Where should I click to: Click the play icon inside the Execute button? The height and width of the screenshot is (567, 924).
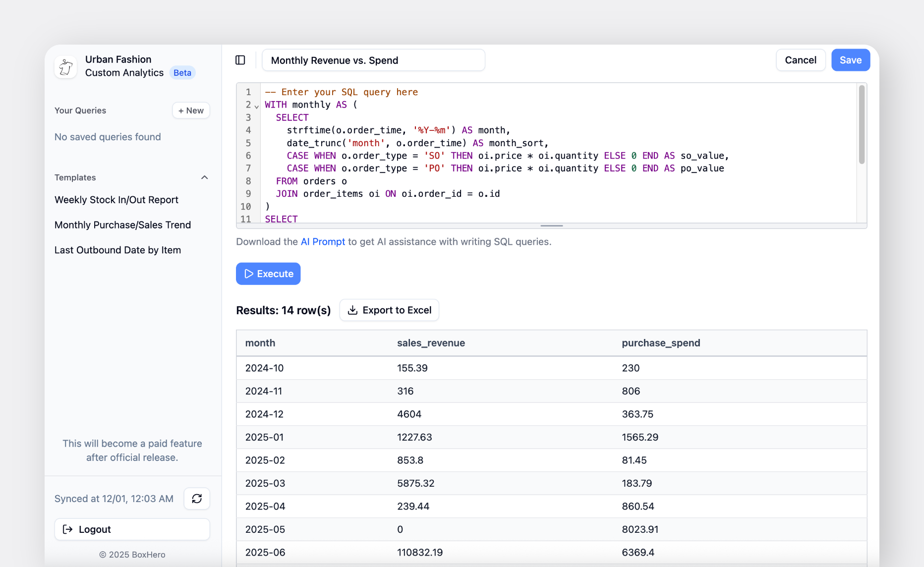(249, 274)
